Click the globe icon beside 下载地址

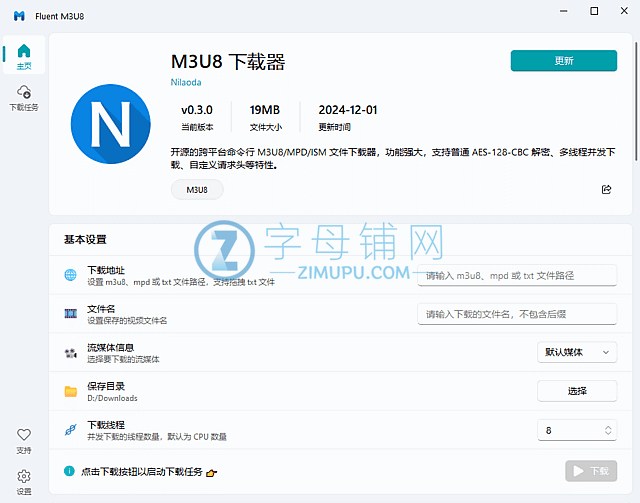(71, 275)
